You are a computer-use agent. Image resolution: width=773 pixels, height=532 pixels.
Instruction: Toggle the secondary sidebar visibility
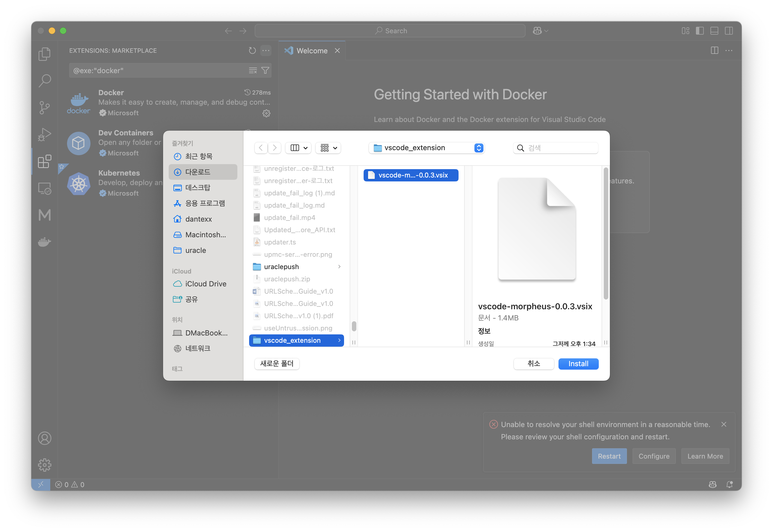(x=729, y=31)
